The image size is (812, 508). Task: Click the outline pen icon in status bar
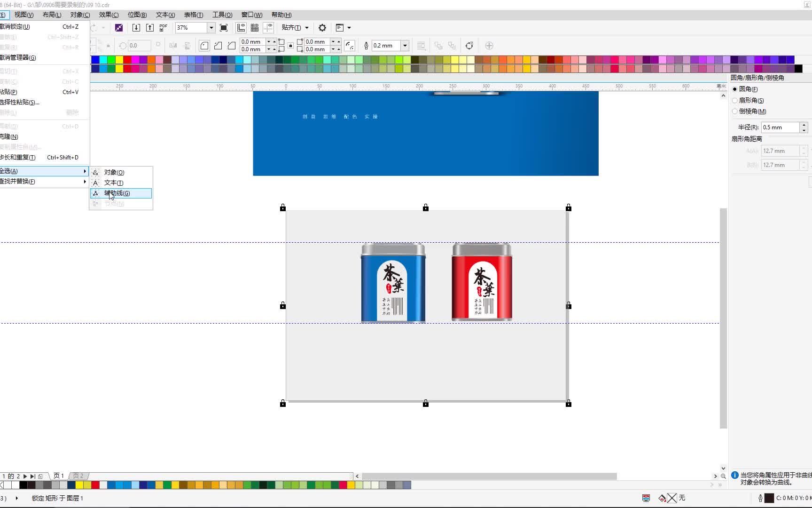(x=760, y=498)
